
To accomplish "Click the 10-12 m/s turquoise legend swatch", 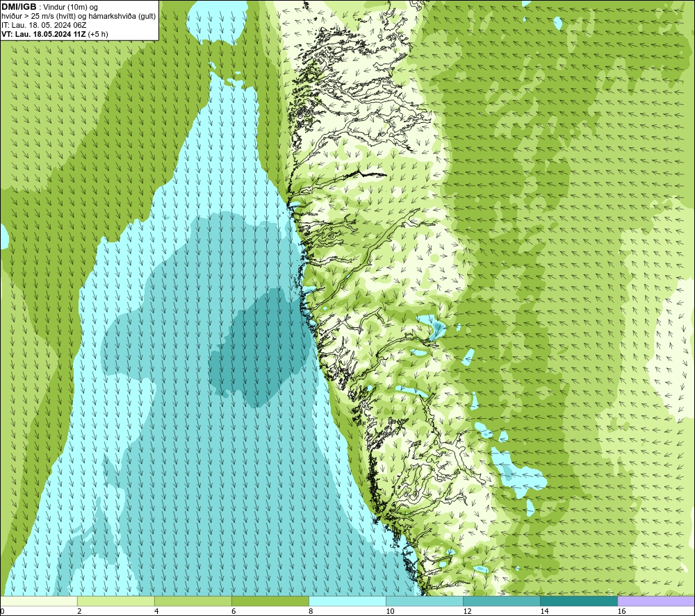I will click(x=425, y=601).
